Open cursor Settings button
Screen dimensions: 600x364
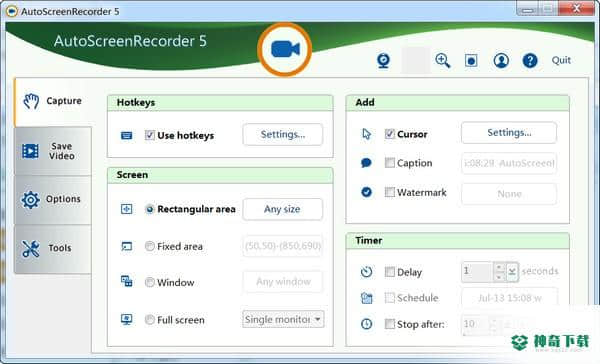tap(509, 133)
